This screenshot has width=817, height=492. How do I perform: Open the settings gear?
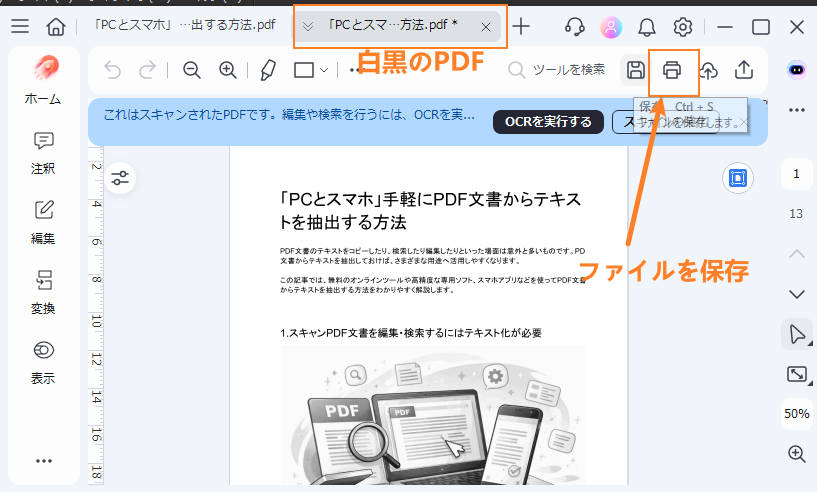tap(683, 27)
